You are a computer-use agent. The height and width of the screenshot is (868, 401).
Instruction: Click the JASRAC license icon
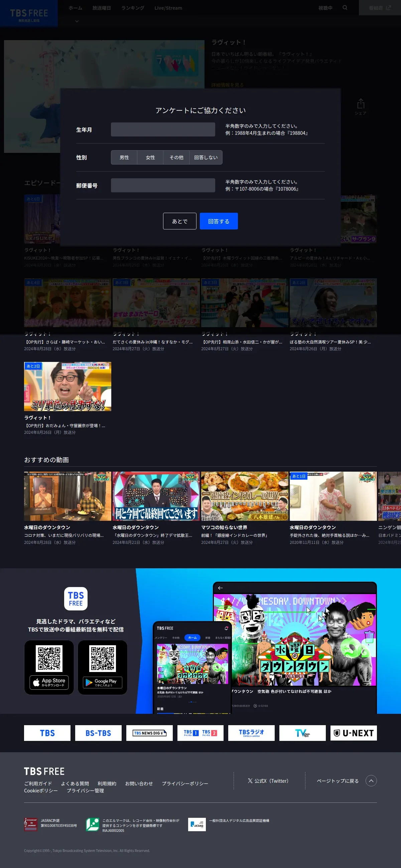31,824
